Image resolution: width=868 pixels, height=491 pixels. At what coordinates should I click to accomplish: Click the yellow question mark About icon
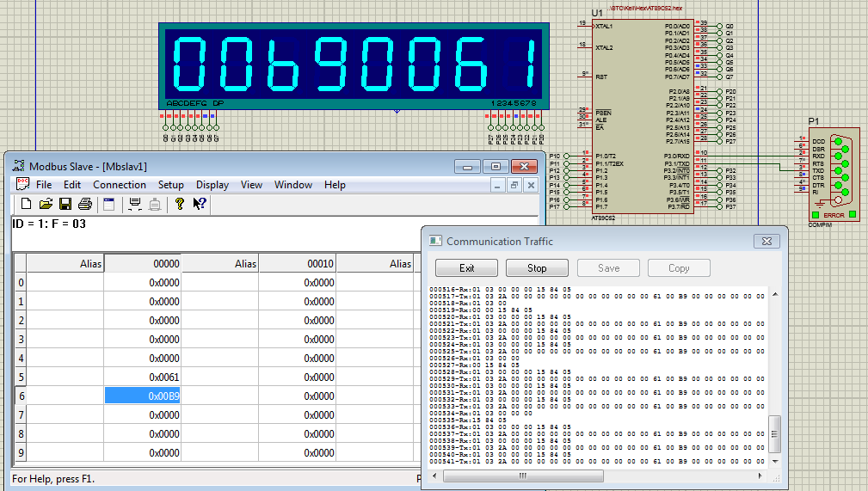(x=179, y=204)
